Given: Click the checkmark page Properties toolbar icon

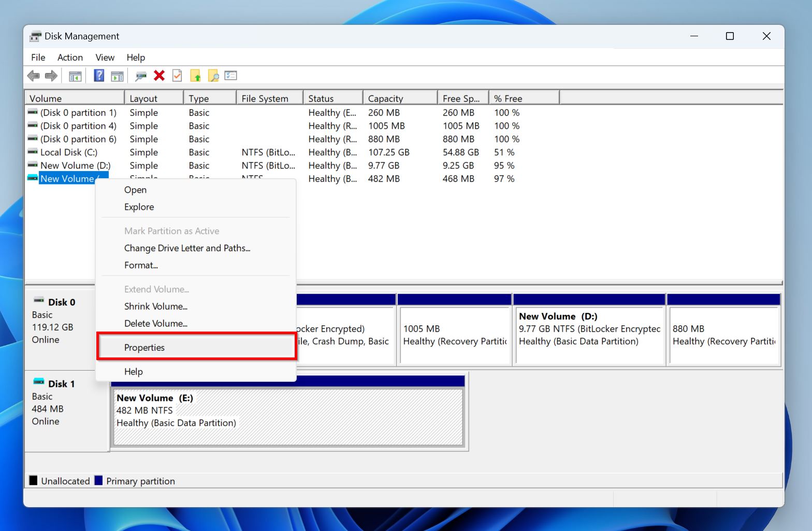Looking at the screenshot, I should click(177, 76).
